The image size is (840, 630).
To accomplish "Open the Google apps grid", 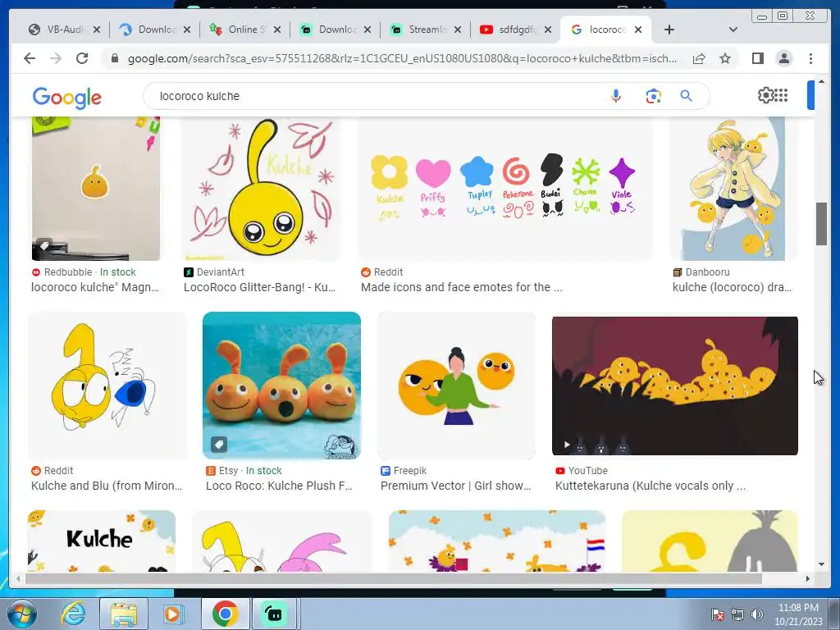I will pyautogui.click(x=781, y=95).
